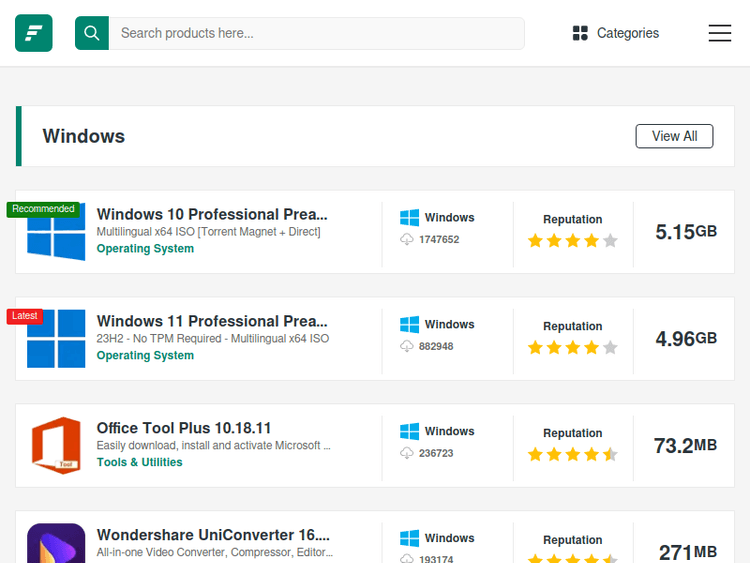Open Wondershare UniConverter 16 title link

click(x=213, y=535)
